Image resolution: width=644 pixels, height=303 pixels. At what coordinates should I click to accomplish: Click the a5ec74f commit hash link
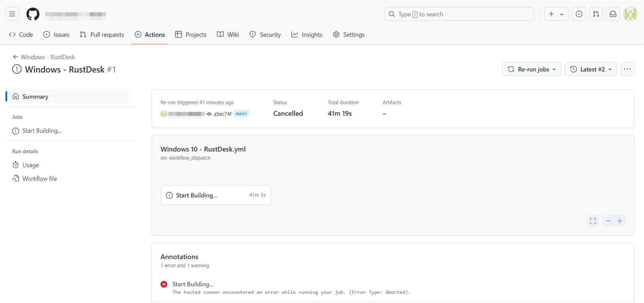coord(223,114)
